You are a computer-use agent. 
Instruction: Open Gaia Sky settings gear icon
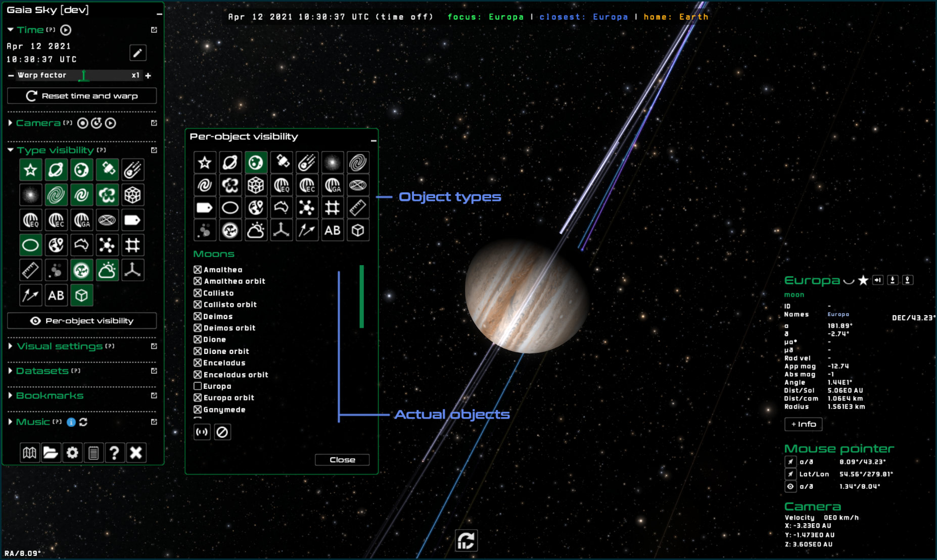point(72,453)
